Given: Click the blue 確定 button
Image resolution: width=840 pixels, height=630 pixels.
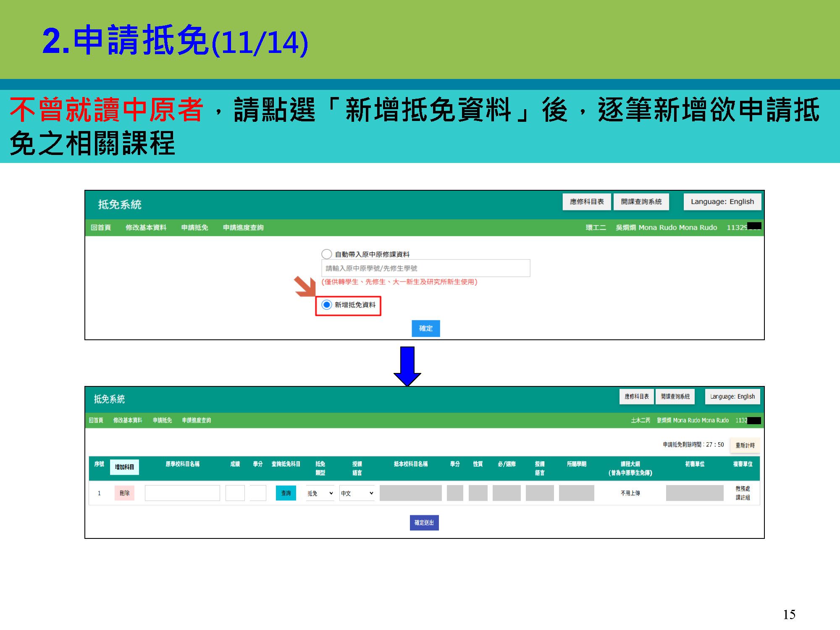Looking at the screenshot, I should pyautogui.click(x=425, y=328).
